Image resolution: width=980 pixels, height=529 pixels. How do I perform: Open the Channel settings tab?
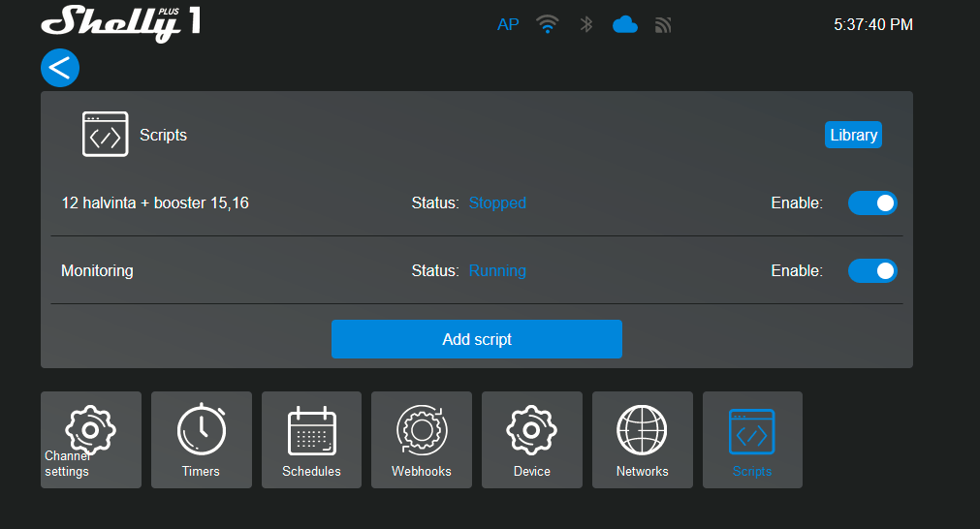pyautogui.click(x=90, y=439)
